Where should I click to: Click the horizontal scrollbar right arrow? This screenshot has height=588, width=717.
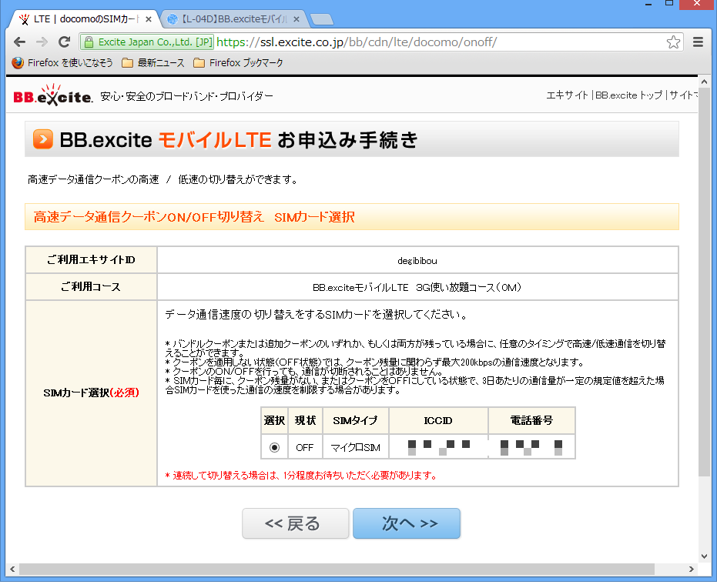692,569
